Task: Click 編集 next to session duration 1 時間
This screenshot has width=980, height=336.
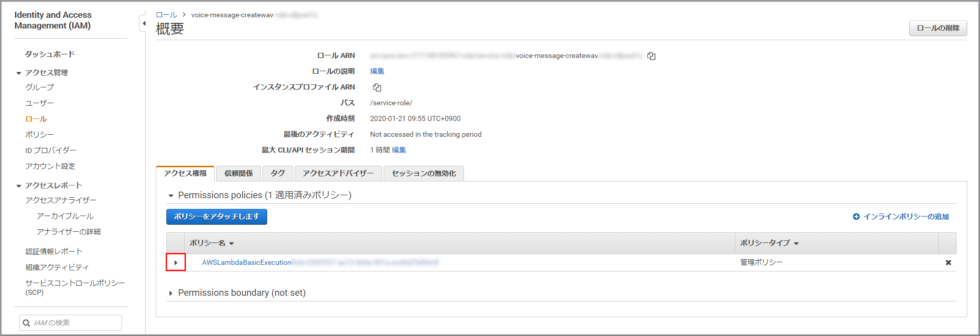Action: [x=399, y=150]
